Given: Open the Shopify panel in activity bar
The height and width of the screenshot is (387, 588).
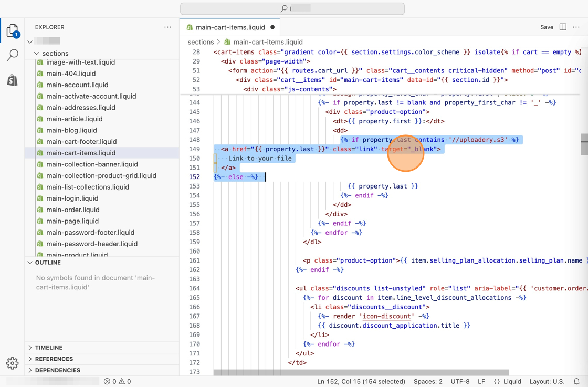Looking at the screenshot, I should click(12, 80).
